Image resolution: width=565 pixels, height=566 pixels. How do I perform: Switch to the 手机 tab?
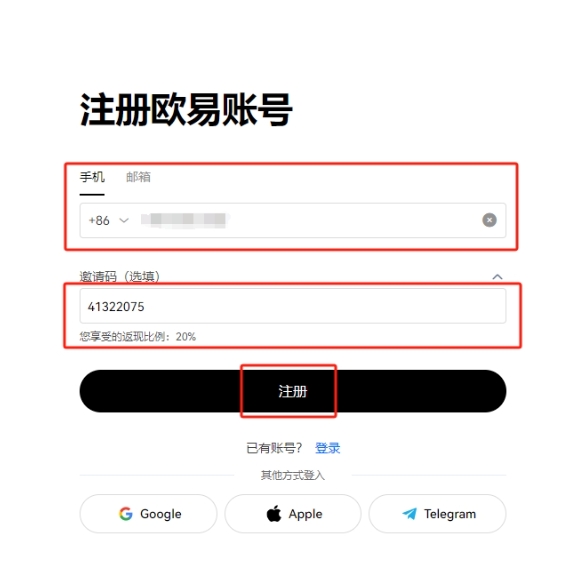pyautogui.click(x=92, y=177)
